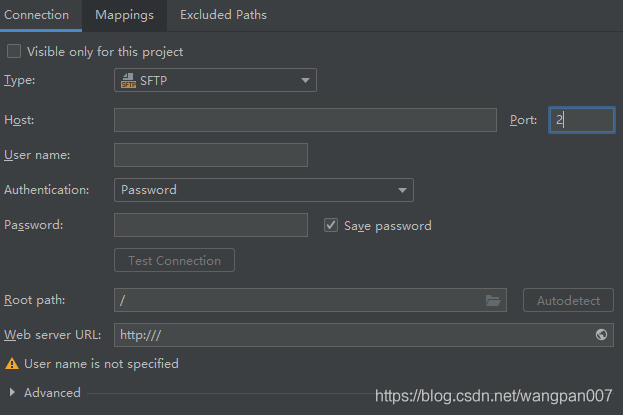This screenshot has width=623, height=415.
Task: Open the Authentication Password dropdown
Action: [x=263, y=190]
